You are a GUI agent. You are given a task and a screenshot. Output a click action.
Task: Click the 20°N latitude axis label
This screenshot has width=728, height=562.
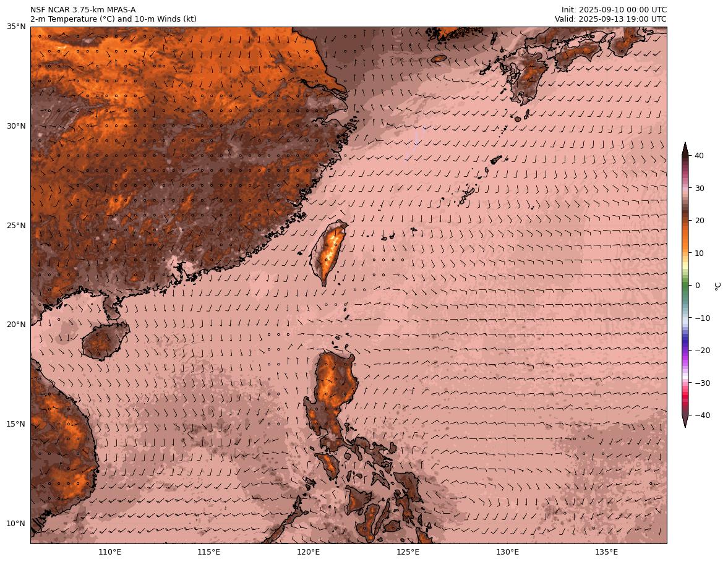pos(16,325)
